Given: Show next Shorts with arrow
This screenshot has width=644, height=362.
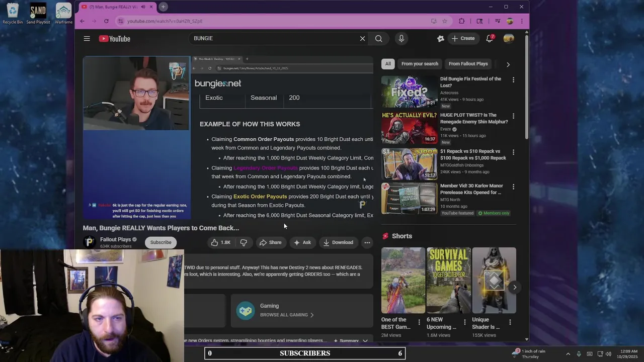Looking at the screenshot, I should [x=515, y=287].
